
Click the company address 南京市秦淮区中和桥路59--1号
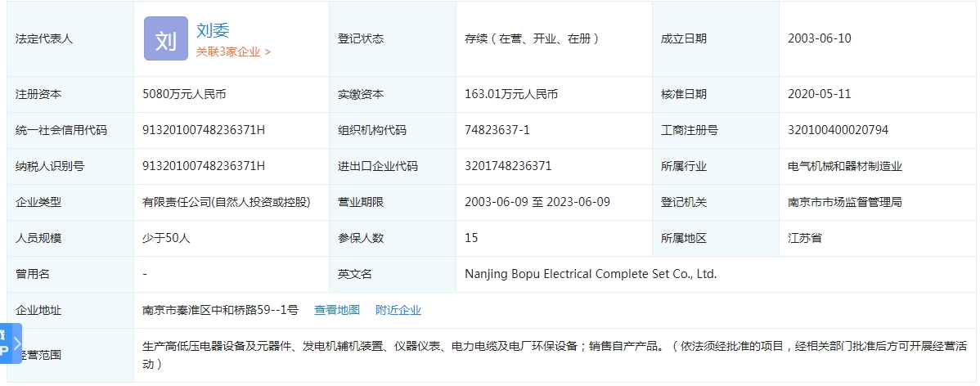[x=220, y=310]
